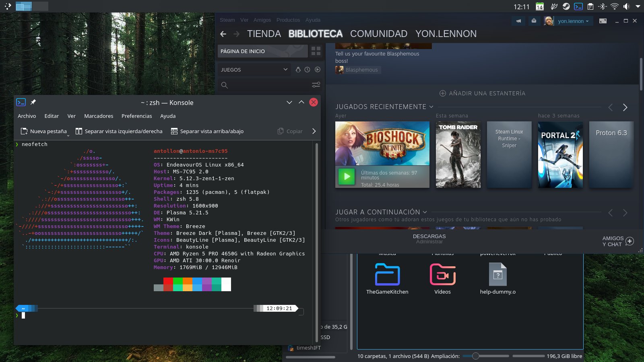Open the Preferencias menu in Konsole
Viewport: 644px width, 362px height.
136,116
